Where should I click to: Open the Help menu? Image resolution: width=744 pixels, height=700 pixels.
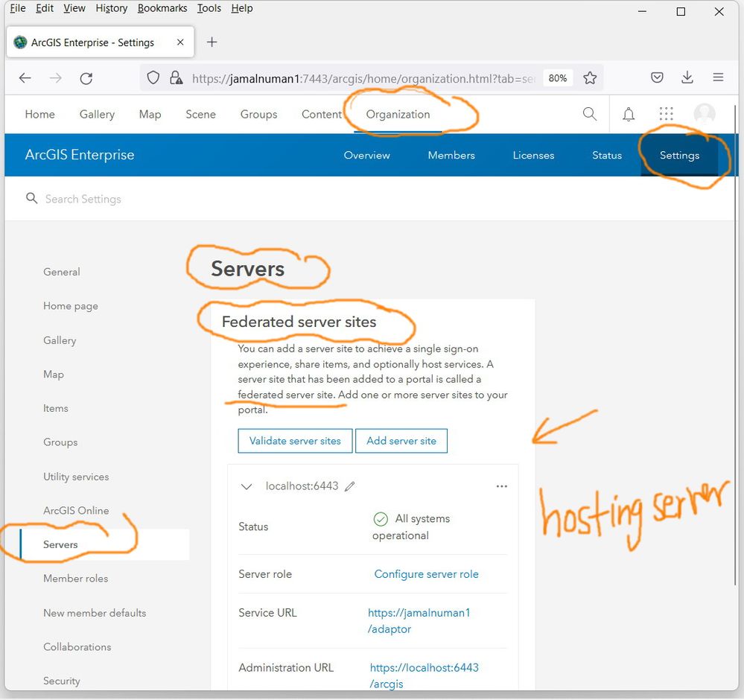(242, 8)
